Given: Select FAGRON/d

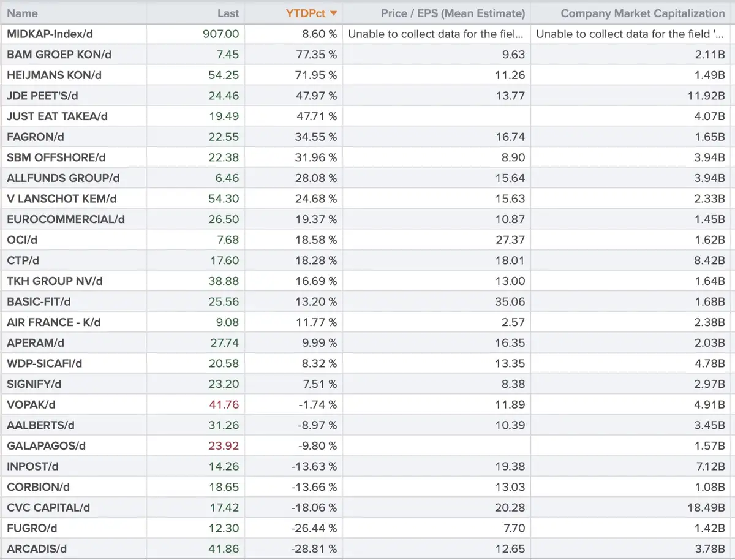Looking at the screenshot, I should coord(34,137).
